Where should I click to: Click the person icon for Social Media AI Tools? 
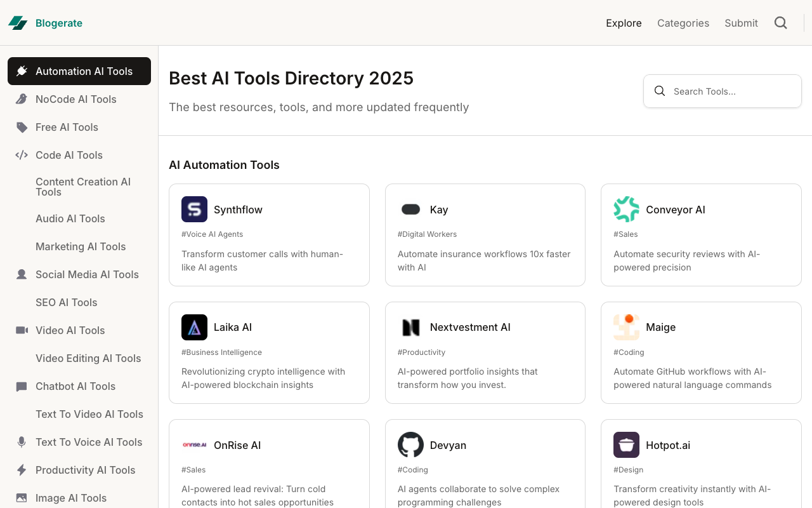22,274
